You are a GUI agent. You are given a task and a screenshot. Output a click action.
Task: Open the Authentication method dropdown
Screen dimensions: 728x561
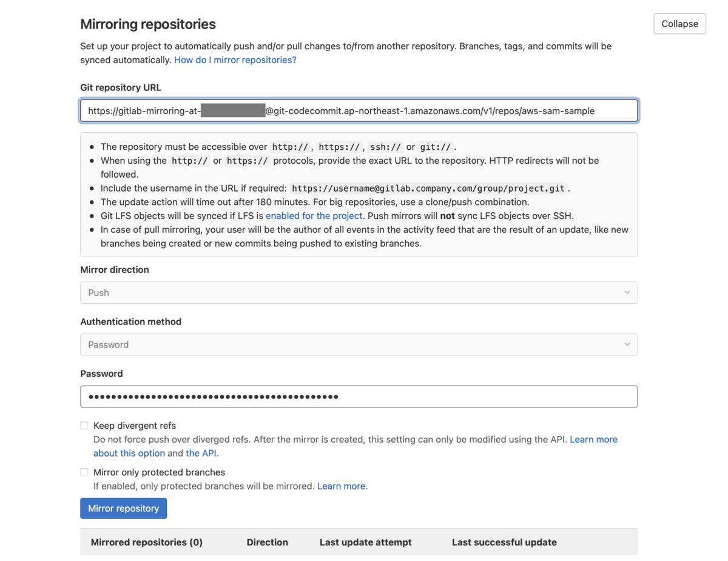[359, 344]
